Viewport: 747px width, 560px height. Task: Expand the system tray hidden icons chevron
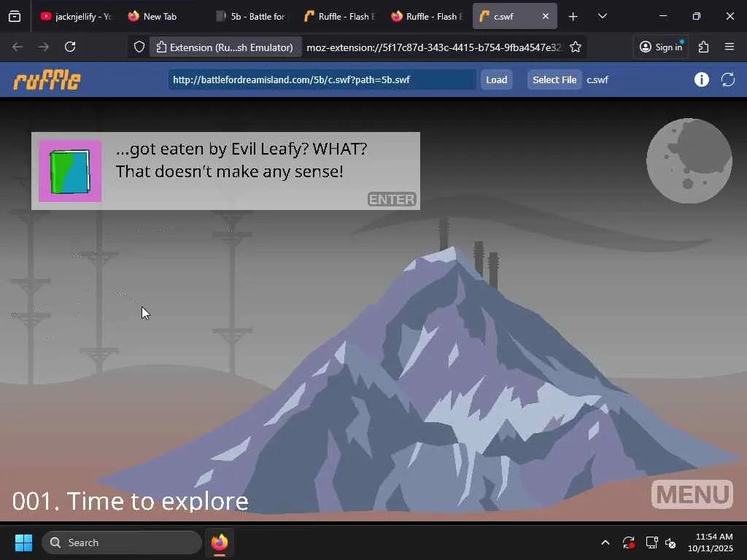click(x=605, y=542)
